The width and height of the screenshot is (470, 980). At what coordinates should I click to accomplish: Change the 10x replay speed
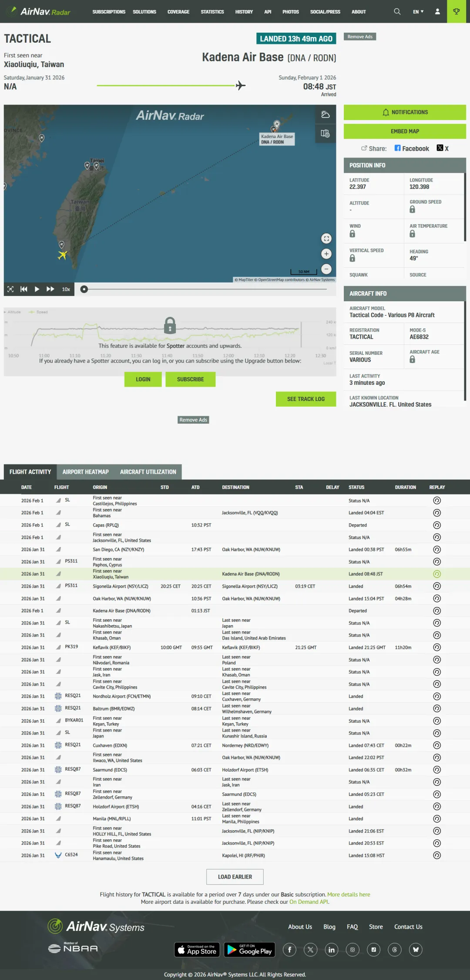(x=66, y=289)
